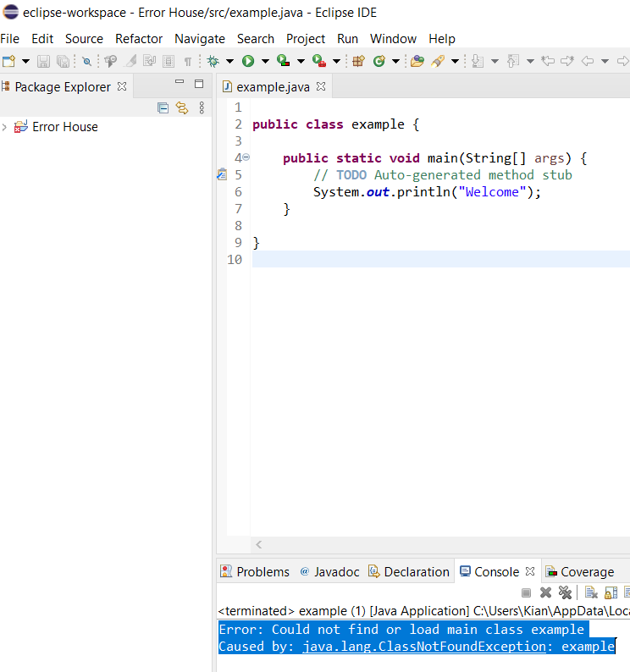
Task: Open the java.lang.ClassNotFoundException link
Action: point(424,647)
